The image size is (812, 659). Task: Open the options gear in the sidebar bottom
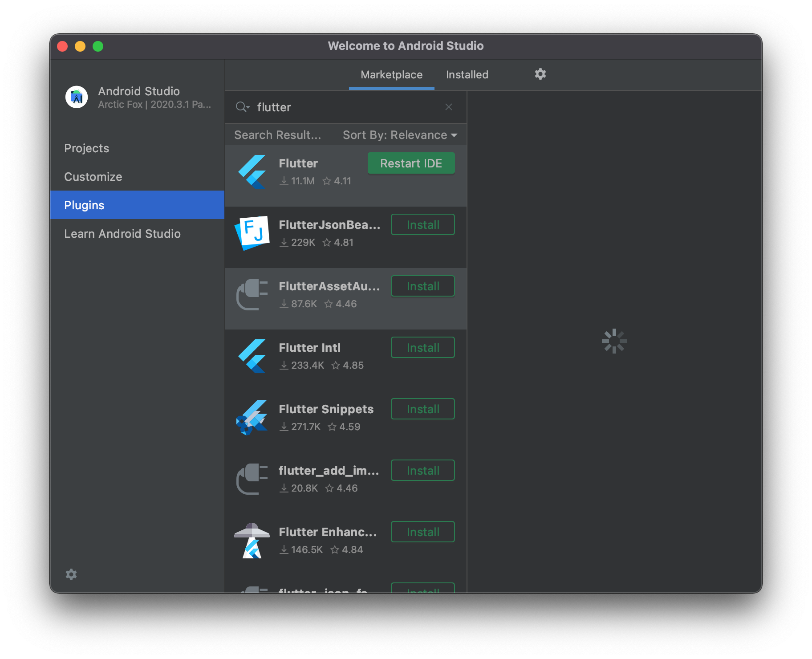71,574
